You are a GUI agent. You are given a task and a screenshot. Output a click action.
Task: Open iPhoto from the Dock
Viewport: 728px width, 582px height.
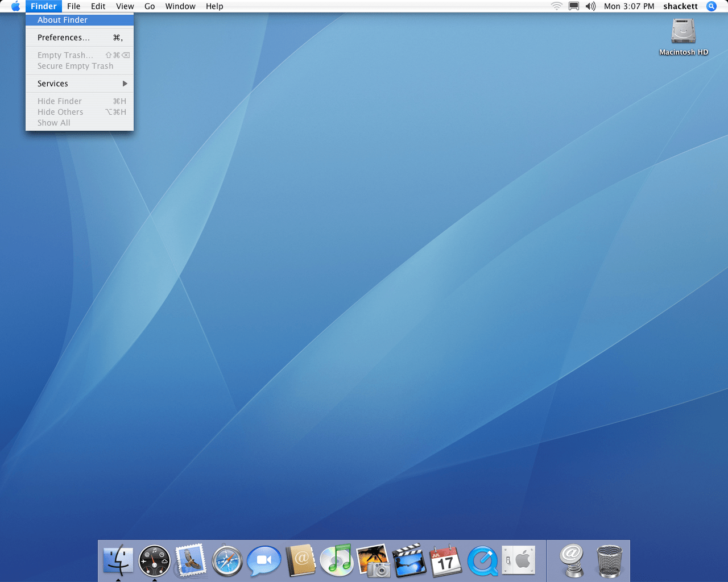click(373, 560)
